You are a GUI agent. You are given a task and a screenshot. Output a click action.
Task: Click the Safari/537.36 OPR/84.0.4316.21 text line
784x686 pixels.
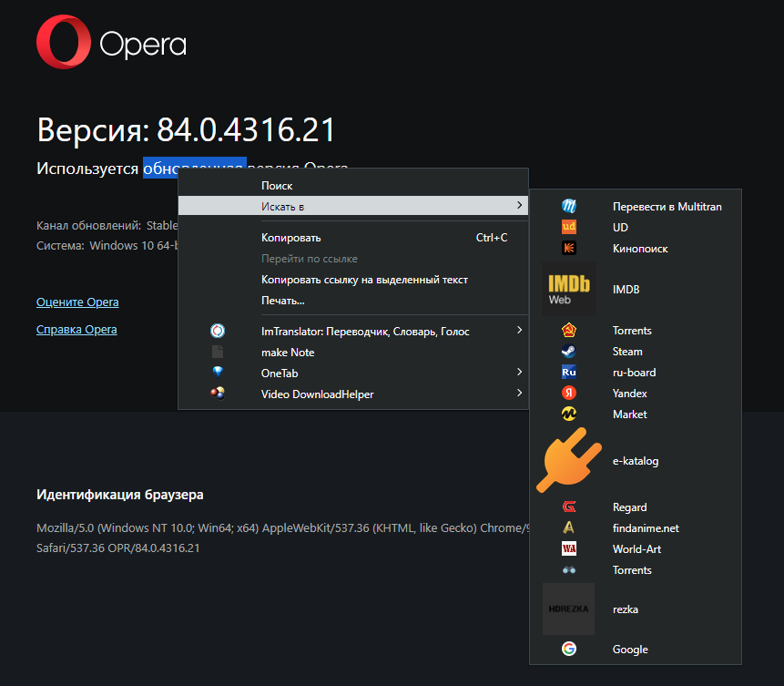118,548
